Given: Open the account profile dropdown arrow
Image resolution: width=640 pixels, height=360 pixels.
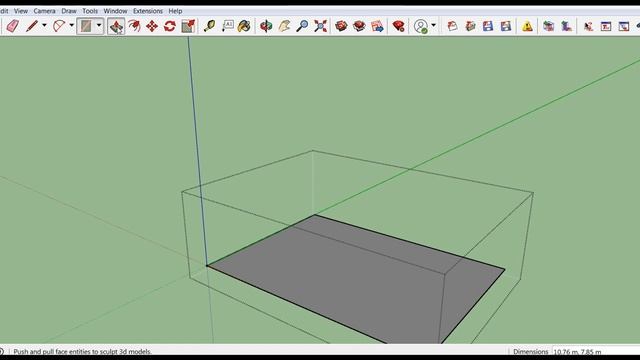Looking at the screenshot, I should [x=433, y=26].
